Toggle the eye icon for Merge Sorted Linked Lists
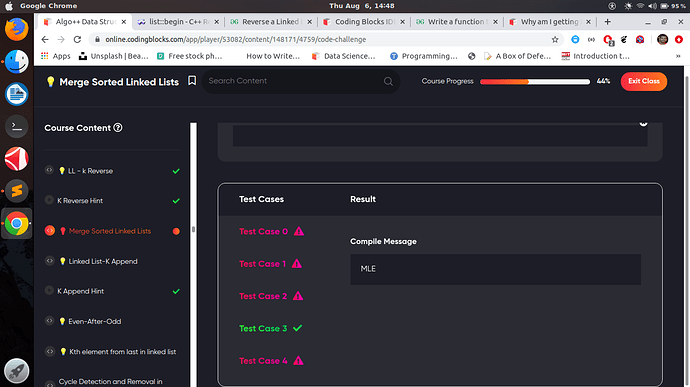The image size is (690, 387). tap(50, 231)
